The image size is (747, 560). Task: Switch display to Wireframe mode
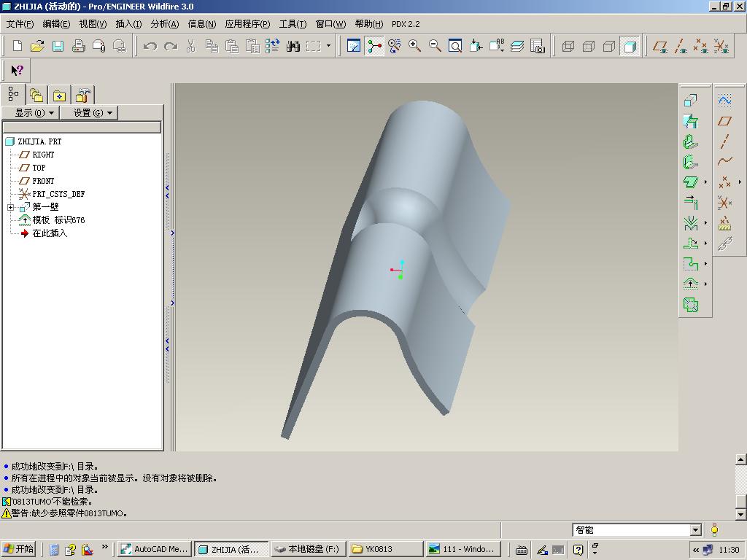(x=568, y=46)
